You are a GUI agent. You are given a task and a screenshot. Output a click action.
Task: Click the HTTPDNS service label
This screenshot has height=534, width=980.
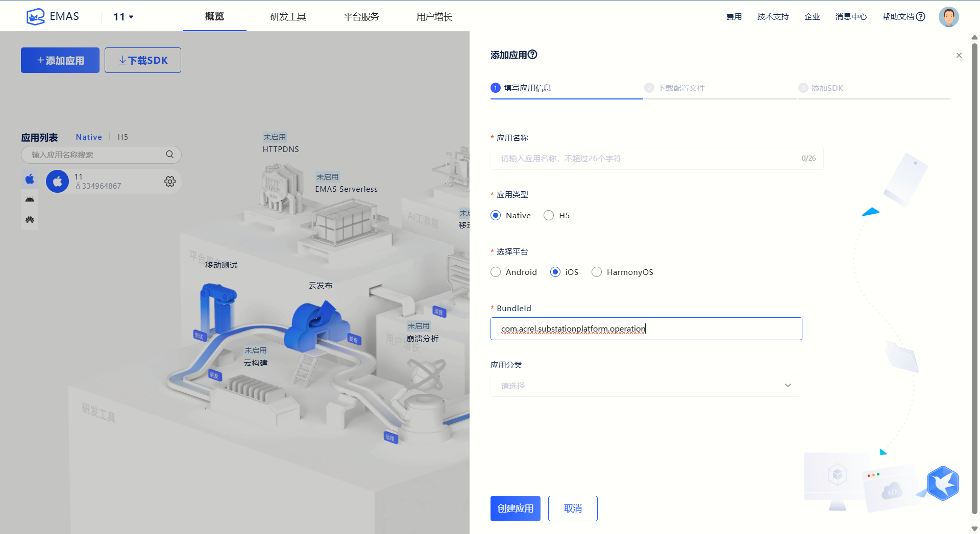pos(281,149)
